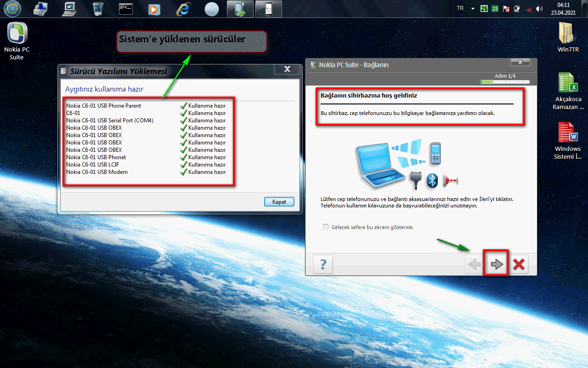Click the infrared connection picture

[x=450, y=180]
